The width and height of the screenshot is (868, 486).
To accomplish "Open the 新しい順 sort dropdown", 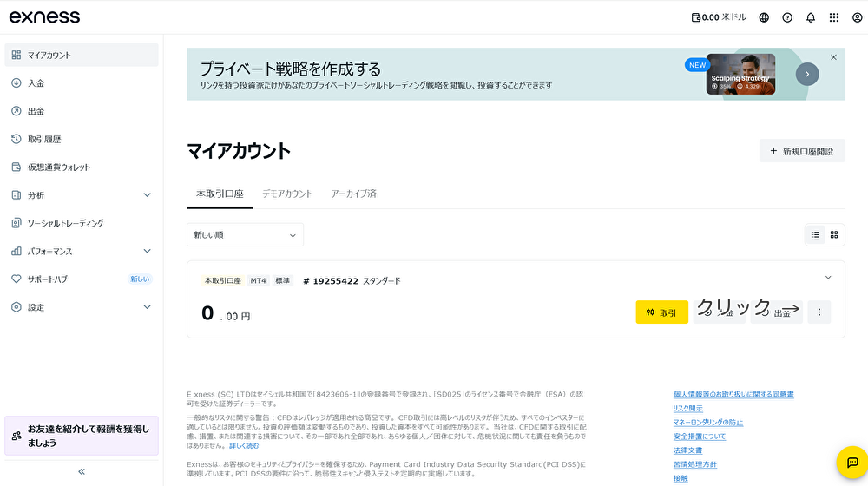I will pos(246,235).
